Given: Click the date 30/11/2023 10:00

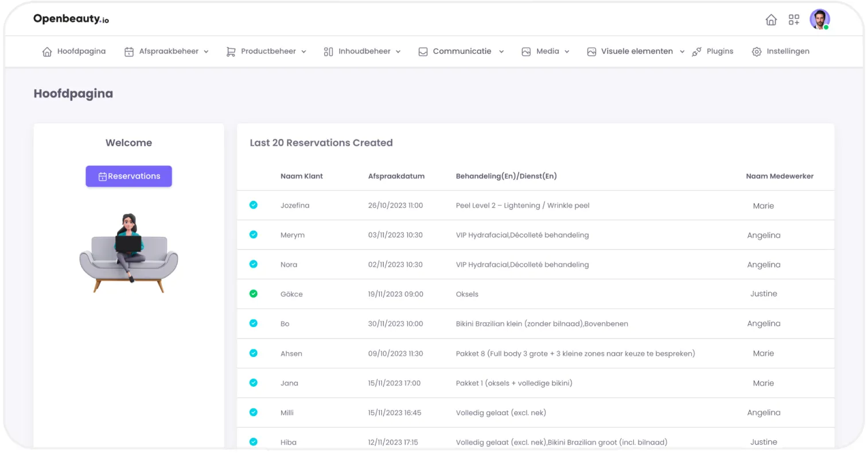Looking at the screenshot, I should point(395,324).
